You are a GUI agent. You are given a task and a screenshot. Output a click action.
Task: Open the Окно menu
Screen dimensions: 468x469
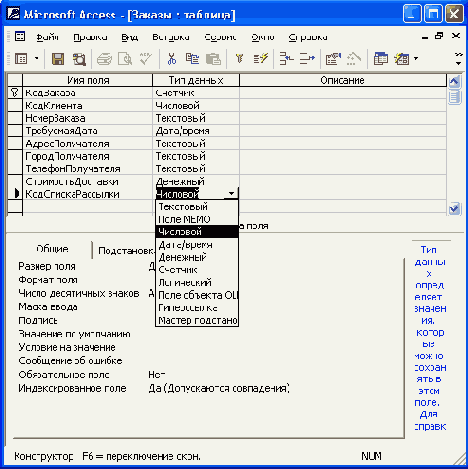coord(263,37)
